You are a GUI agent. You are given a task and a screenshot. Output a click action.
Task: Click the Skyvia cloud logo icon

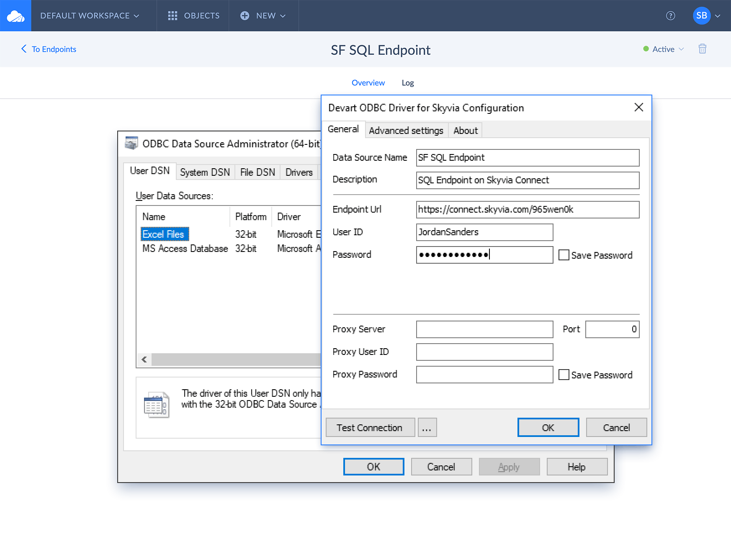click(x=15, y=16)
